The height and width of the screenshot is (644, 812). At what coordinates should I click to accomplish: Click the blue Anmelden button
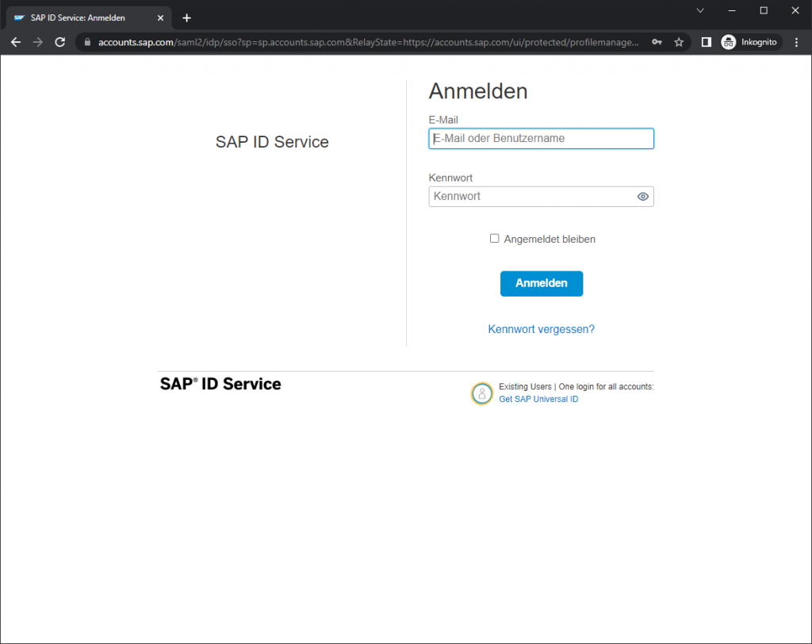point(542,283)
